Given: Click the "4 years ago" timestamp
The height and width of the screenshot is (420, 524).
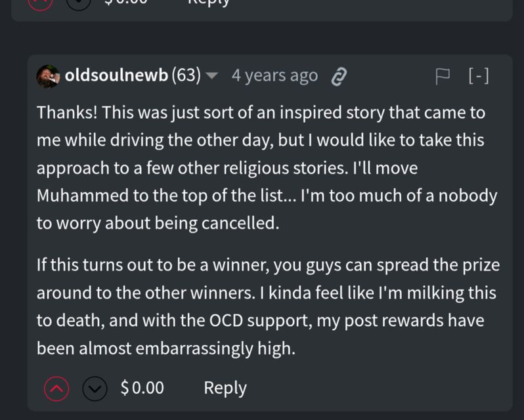Looking at the screenshot, I should 274,75.
